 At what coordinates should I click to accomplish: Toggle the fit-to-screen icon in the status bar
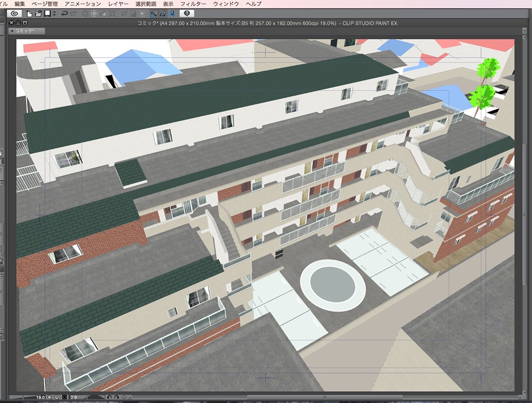(x=64, y=397)
